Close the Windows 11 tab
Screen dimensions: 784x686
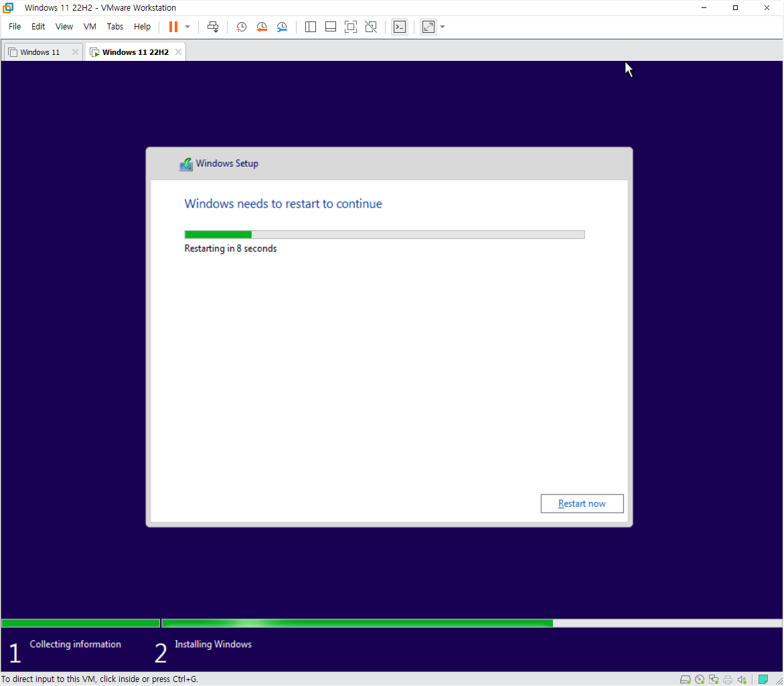click(75, 52)
